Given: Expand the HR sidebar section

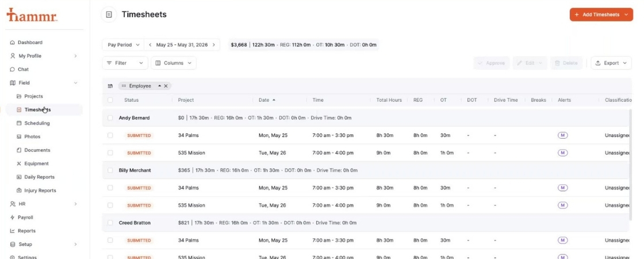Looking at the screenshot, I should tap(75, 204).
